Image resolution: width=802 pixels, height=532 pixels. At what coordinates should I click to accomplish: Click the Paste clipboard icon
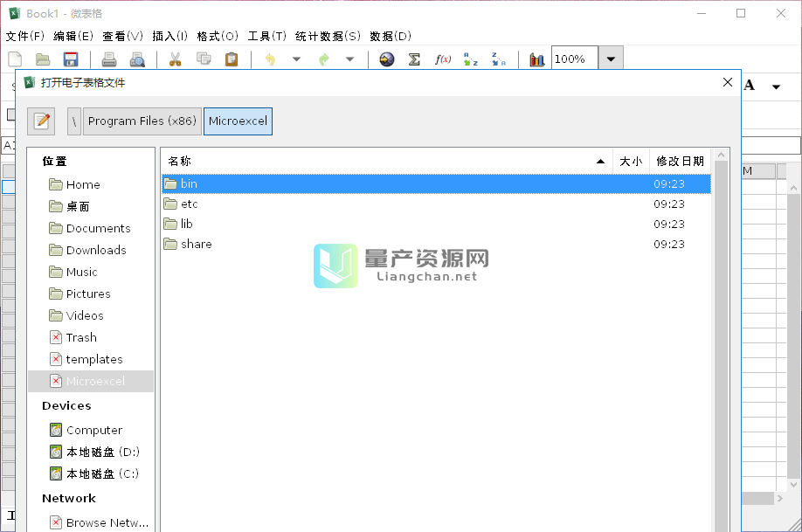point(232,59)
